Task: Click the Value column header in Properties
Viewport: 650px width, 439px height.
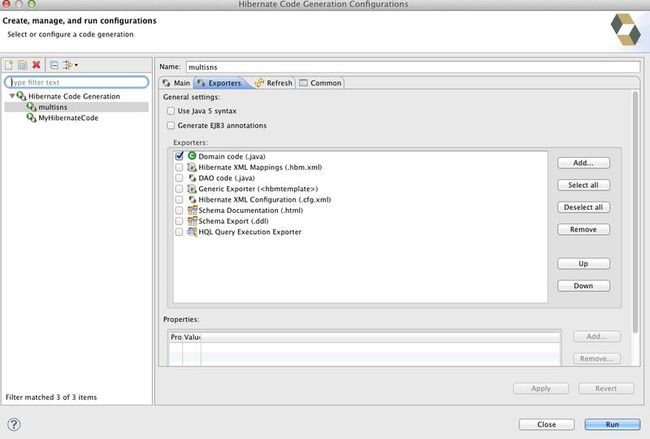Action: coord(192,337)
